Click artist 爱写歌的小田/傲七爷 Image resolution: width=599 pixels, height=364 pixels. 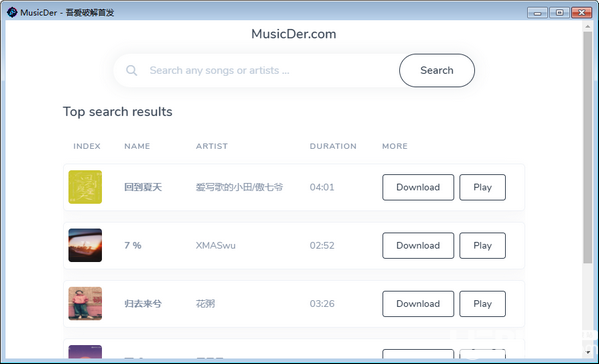pos(239,187)
